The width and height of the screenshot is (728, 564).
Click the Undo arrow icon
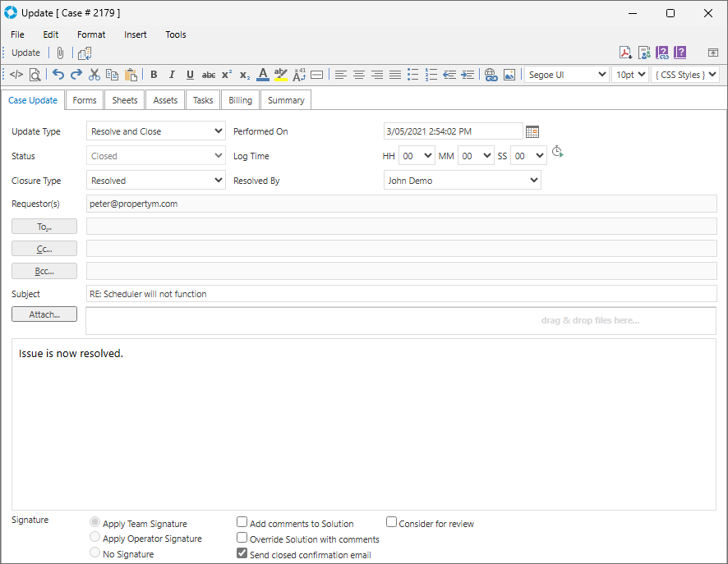point(58,75)
